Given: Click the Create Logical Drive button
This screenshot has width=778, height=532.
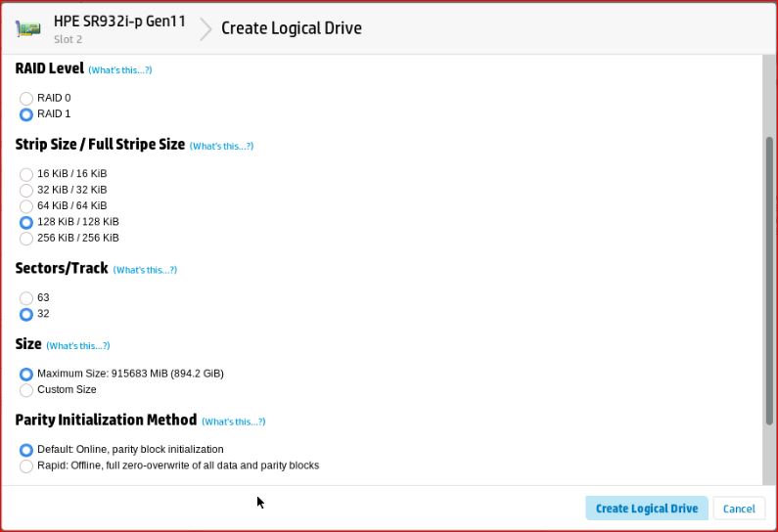Looking at the screenshot, I should point(646,509).
